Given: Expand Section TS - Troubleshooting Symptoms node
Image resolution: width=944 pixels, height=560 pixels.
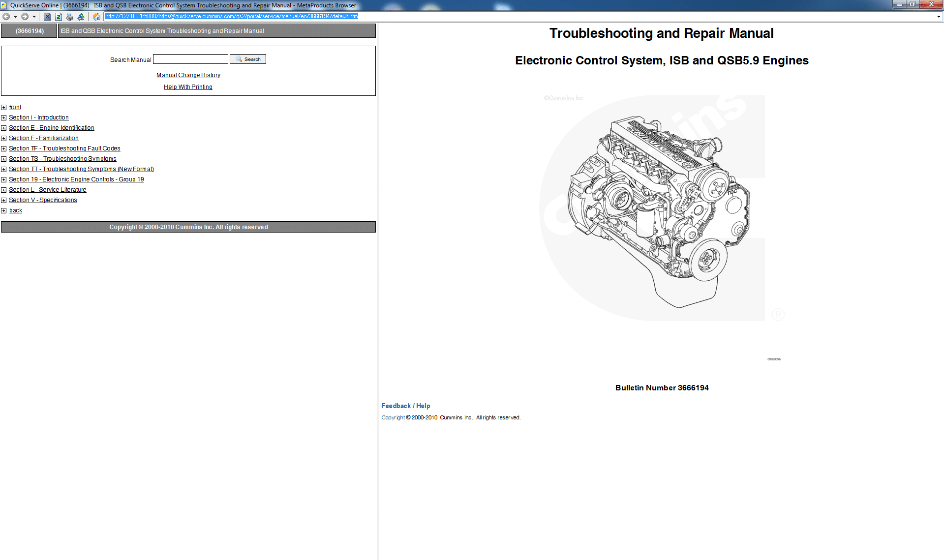Looking at the screenshot, I should (x=4, y=159).
